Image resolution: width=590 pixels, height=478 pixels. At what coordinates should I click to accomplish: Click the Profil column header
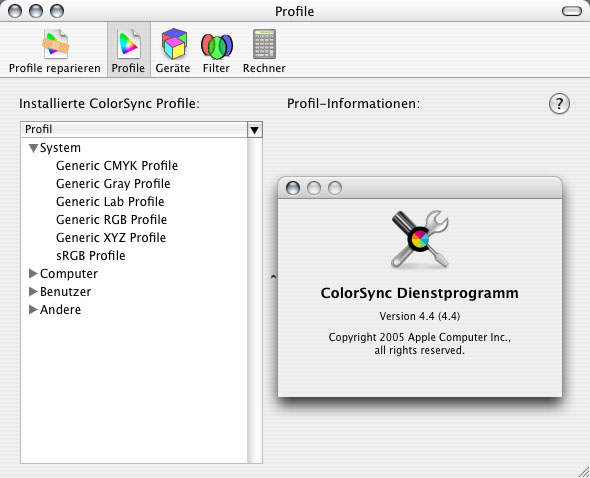pyautogui.click(x=134, y=129)
